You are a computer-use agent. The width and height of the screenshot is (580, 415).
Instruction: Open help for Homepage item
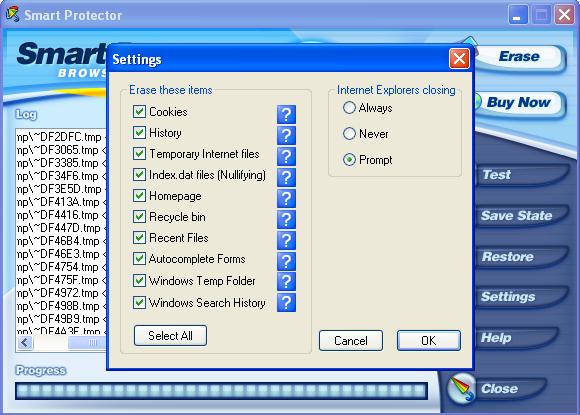[286, 199]
